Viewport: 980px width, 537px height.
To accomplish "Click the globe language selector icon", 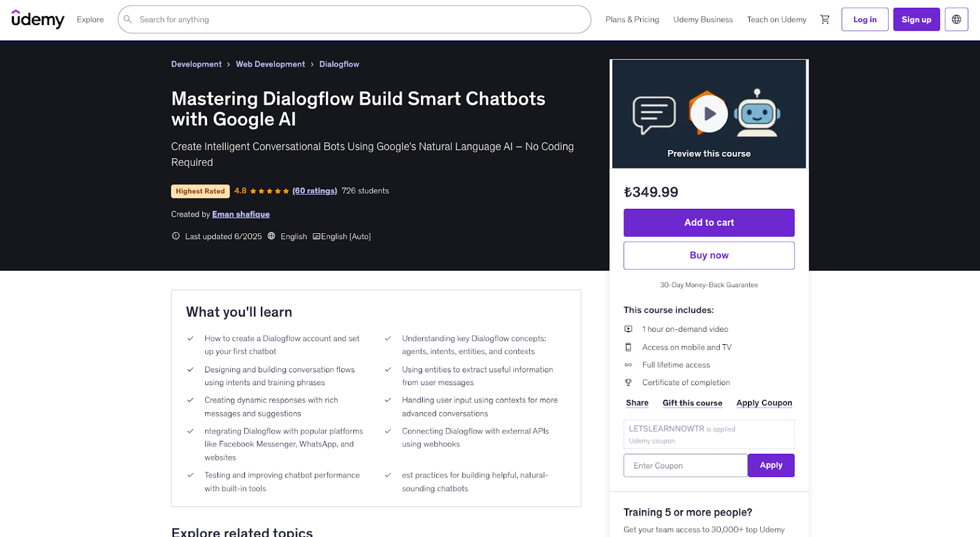I will (x=956, y=20).
